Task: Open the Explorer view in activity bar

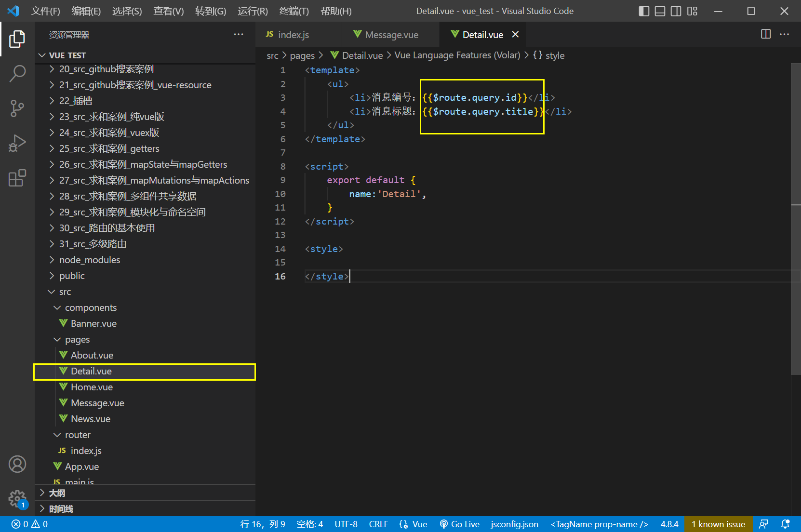Action: pos(17,39)
